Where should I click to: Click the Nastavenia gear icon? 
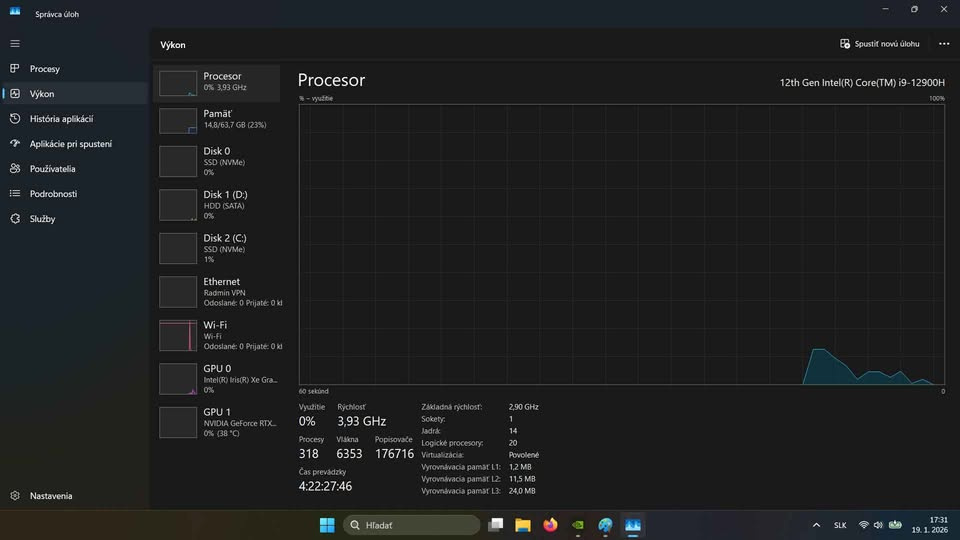[15, 496]
